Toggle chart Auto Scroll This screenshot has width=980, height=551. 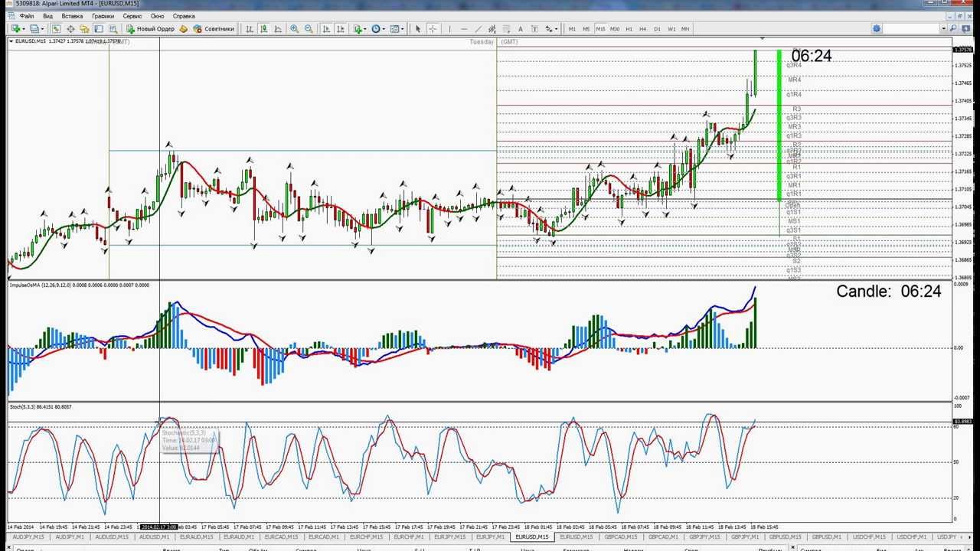tap(326, 29)
